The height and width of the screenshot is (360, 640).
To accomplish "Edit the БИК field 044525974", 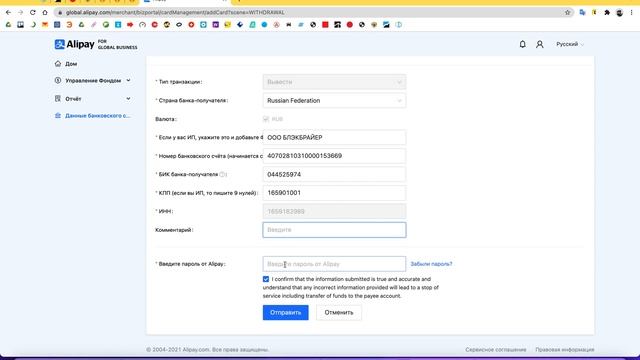I will click(x=334, y=175).
